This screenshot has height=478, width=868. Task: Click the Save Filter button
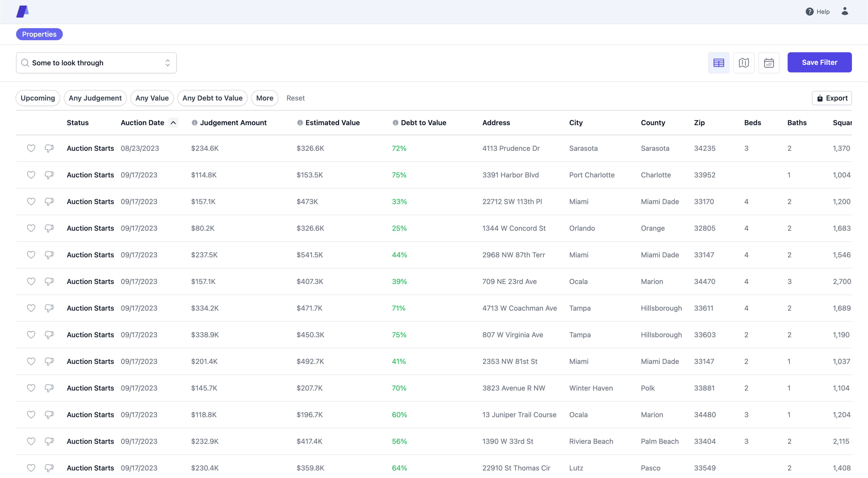[820, 62]
